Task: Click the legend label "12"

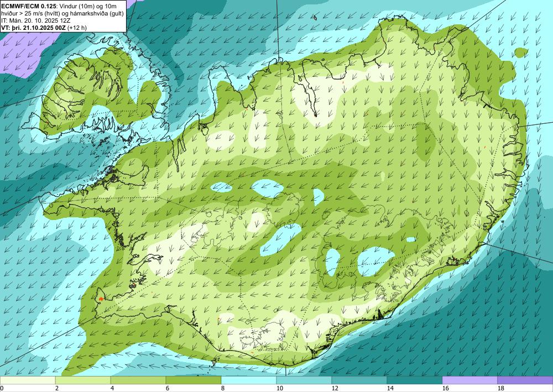Action: 335,388
